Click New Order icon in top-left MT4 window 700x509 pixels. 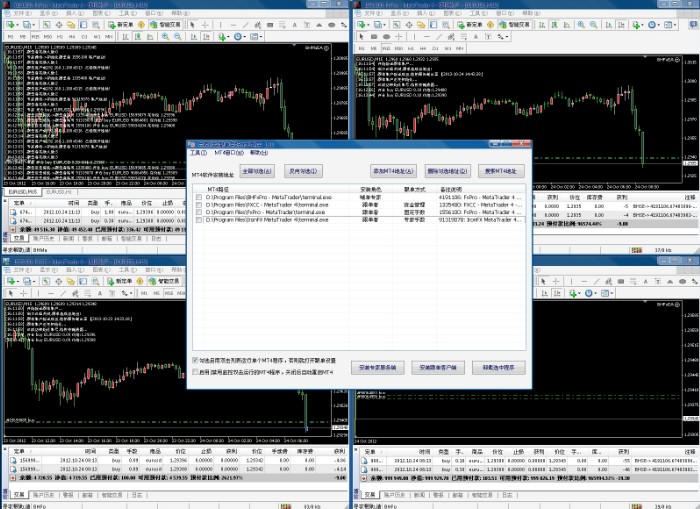click(121, 25)
